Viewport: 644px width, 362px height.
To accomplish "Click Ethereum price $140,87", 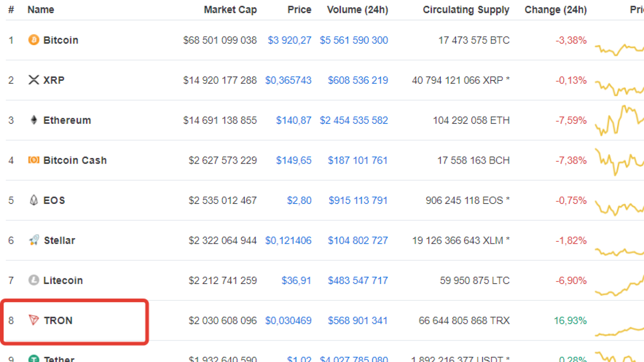I will coord(294,120).
